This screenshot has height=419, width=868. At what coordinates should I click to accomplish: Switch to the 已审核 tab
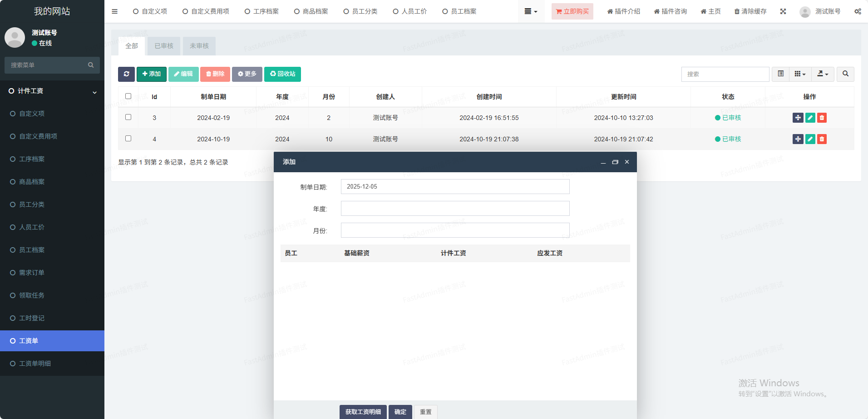tap(164, 46)
